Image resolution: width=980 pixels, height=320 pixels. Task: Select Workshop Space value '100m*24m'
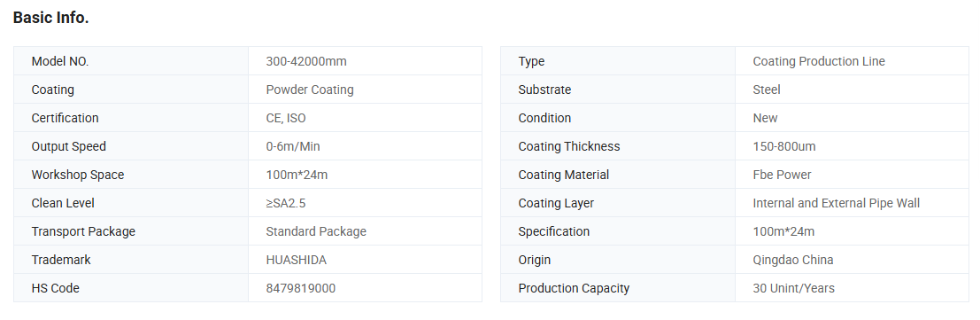(x=297, y=175)
